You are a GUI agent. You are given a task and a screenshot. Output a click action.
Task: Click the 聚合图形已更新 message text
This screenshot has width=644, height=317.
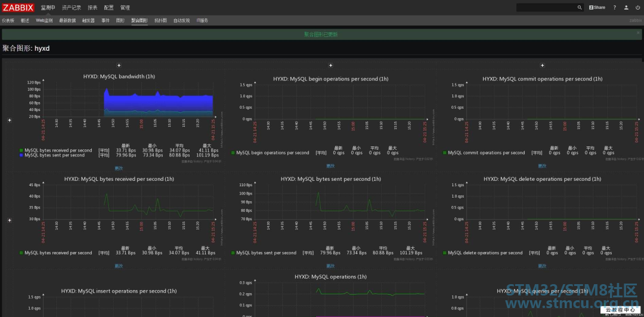321,35
